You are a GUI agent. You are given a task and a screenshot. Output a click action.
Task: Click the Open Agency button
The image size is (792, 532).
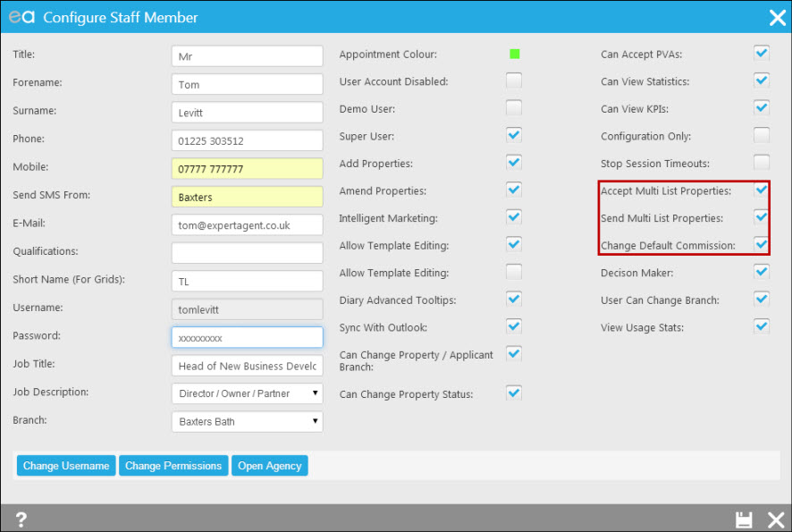[x=270, y=466]
